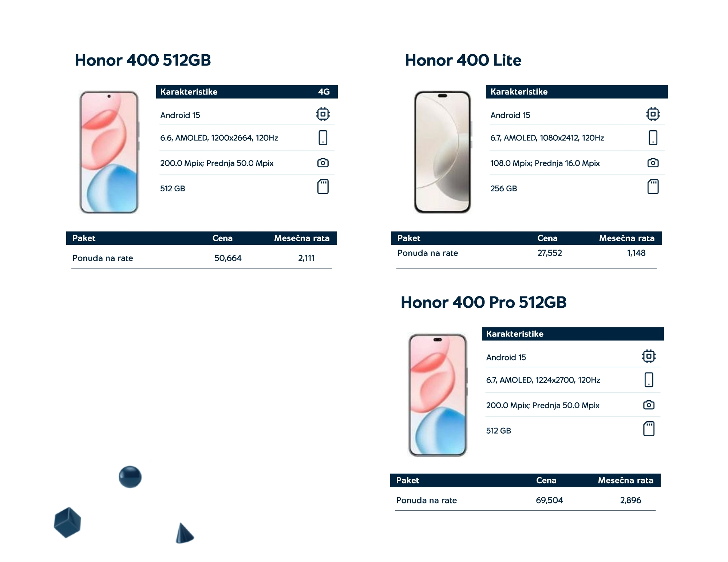
Task: Click the storage card icon for Honor 400 512GB
Action: 323,187
